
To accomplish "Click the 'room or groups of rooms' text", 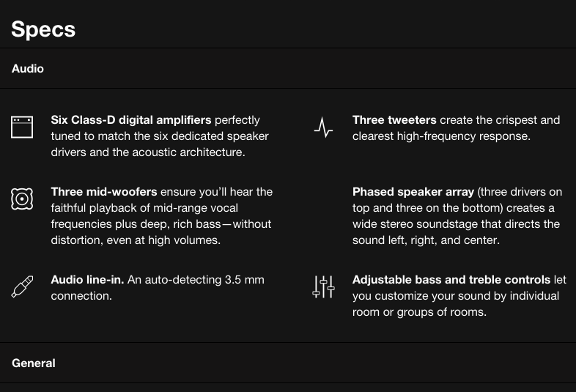I will [419, 312].
